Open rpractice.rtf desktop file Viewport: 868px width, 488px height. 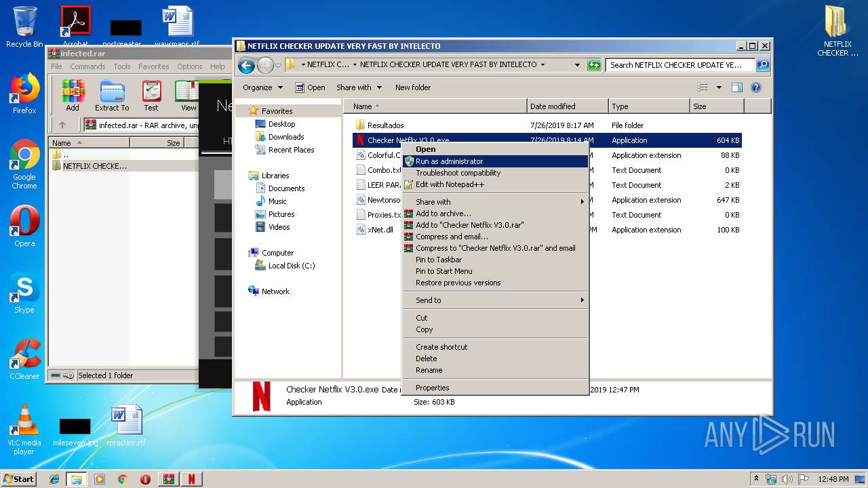click(x=126, y=426)
